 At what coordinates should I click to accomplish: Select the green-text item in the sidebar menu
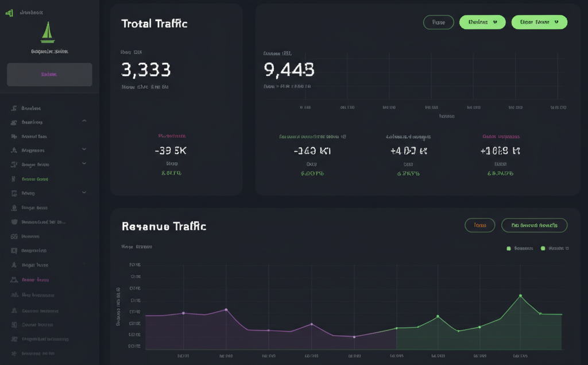(x=35, y=179)
